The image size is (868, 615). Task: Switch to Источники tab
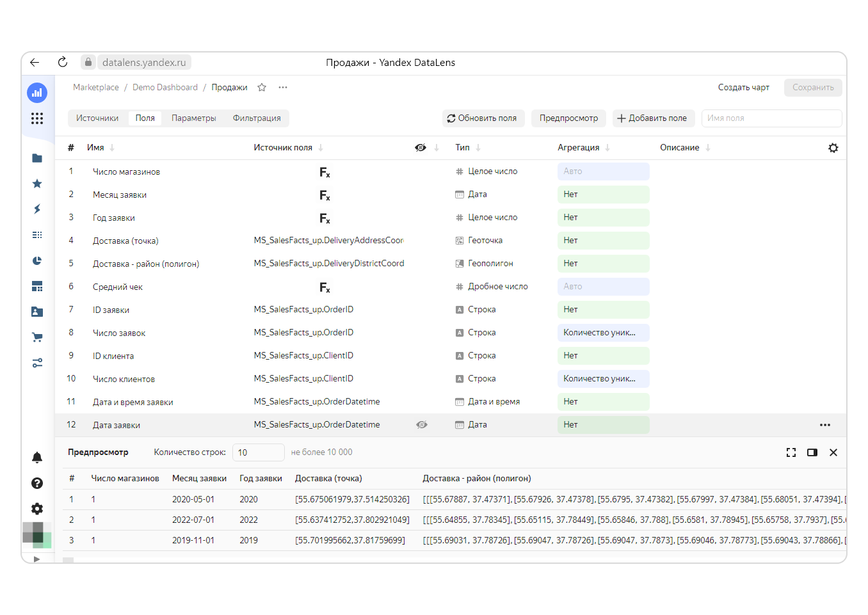tap(97, 118)
